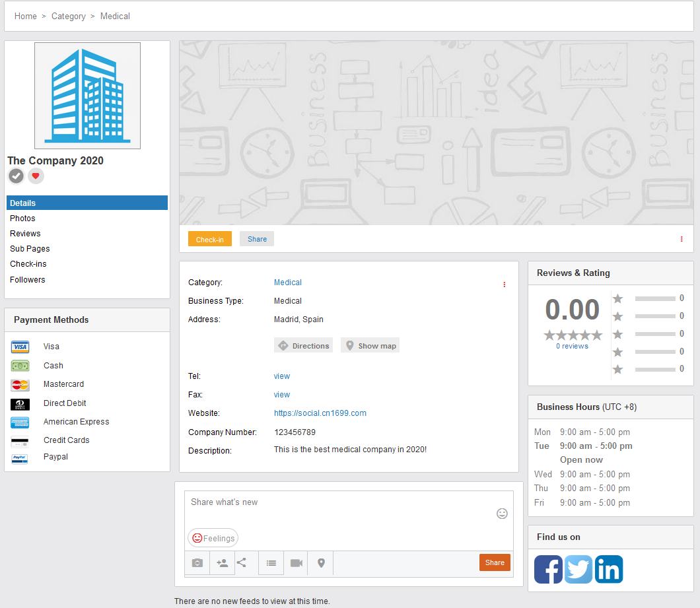Image resolution: width=700 pixels, height=608 pixels.
Task: Click the five-star rating bar row
Action: pyautogui.click(x=647, y=298)
